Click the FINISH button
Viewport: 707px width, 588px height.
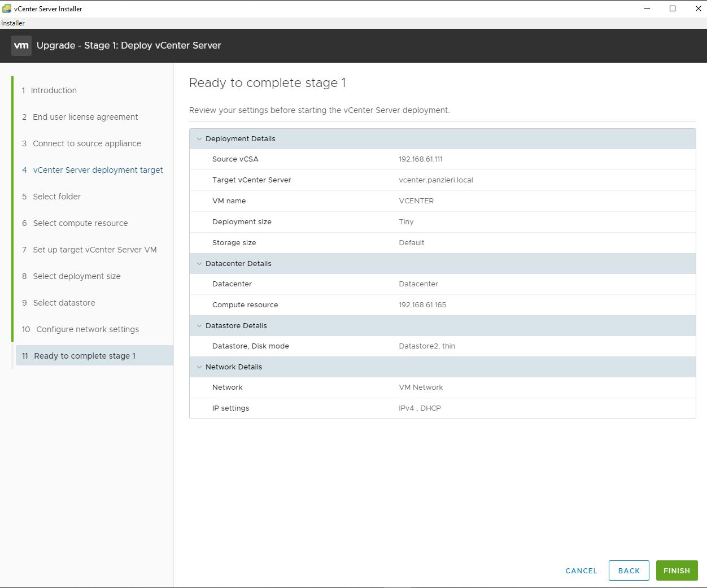point(677,570)
